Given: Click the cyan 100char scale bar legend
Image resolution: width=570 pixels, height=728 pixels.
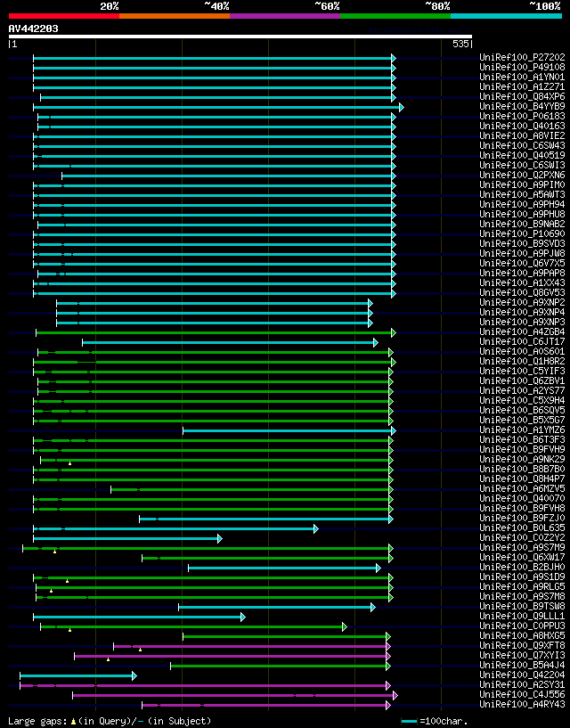Looking at the screenshot, I should (409, 722).
